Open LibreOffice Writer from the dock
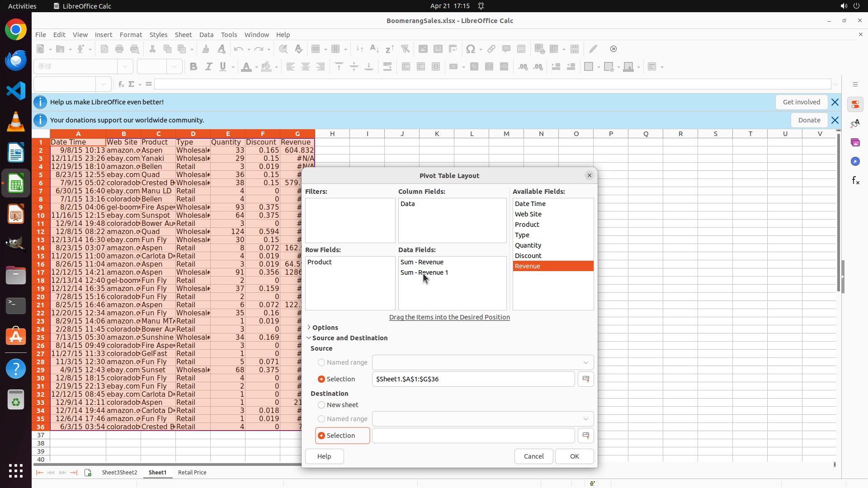The width and height of the screenshot is (868, 488). (16, 153)
